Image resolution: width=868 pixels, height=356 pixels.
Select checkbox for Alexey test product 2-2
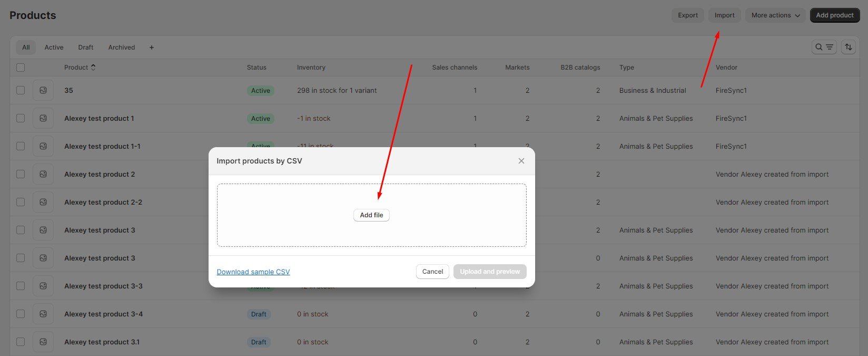pos(21,202)
